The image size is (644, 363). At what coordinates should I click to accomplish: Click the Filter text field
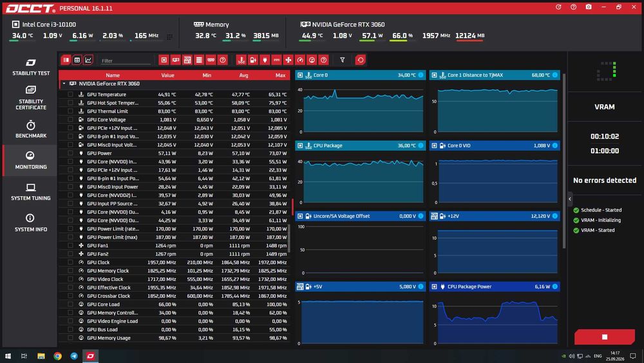(126, 61)
